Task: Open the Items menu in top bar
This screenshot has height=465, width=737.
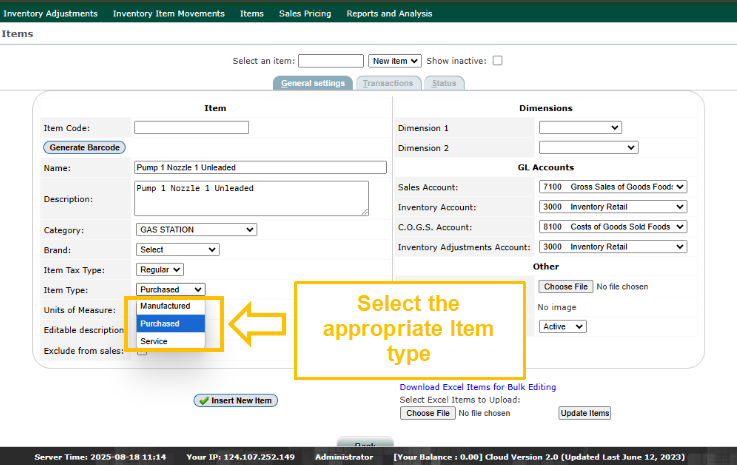Action: click(251, 14)
